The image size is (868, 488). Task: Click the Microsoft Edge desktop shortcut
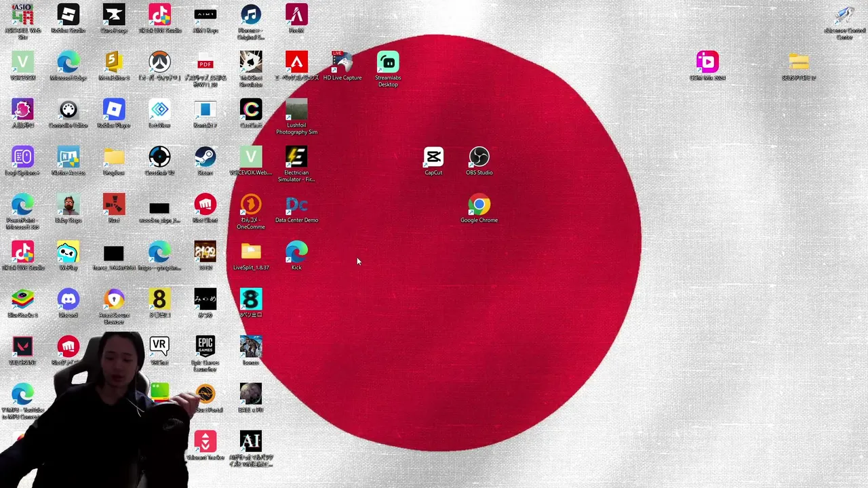coord(68,62)
